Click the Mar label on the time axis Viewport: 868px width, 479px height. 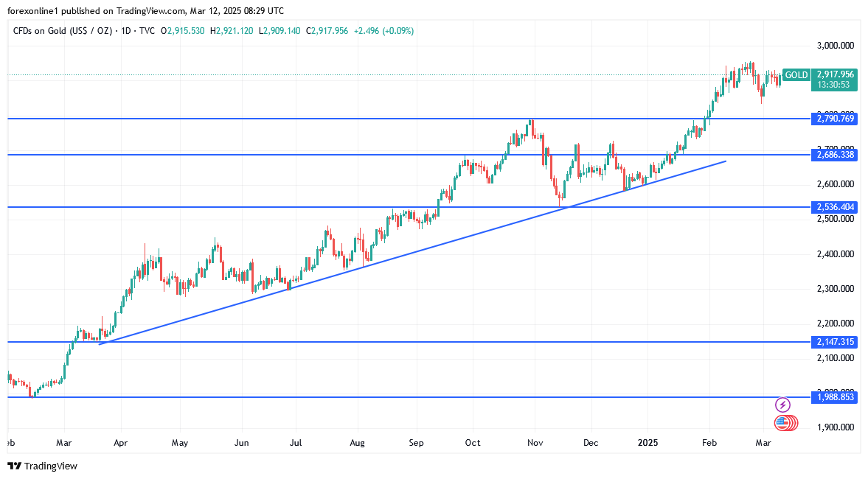click(x=763, y=443)
